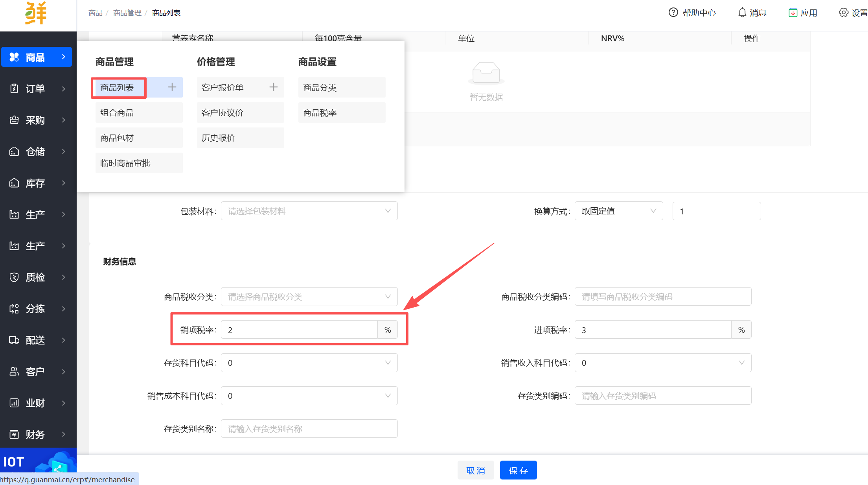The height and width of the screenshot is (485, 868).
Task: Open the 包装材料 dropdown
Action: (x=309, y=211)
